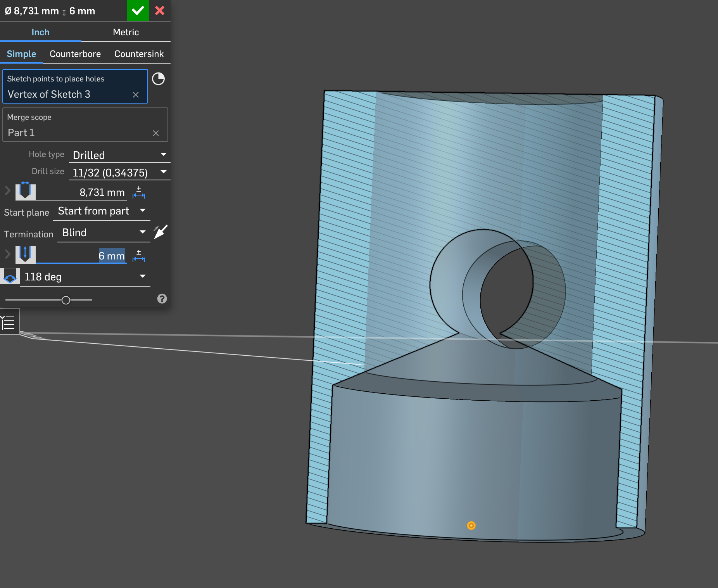Image resolution: width=718 pixels, height=588 pixels.
Task: Open the Drill size 11/32 dropdown
Action: [119, 172]
